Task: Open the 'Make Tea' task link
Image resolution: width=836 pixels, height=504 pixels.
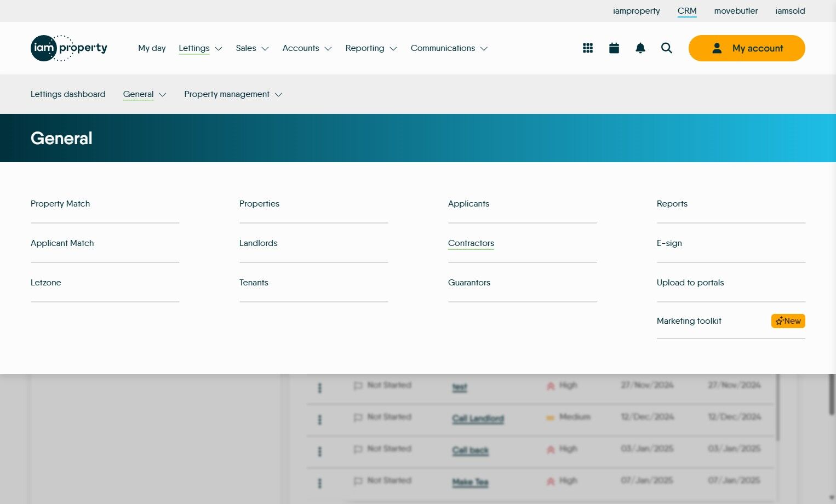Action: [x=470, y=482]
